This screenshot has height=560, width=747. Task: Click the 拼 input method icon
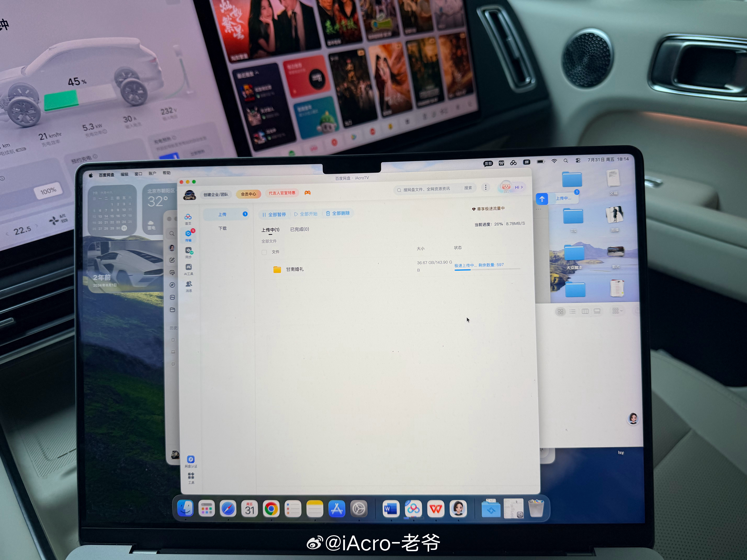pyautogui.click(x=527, y=162)
